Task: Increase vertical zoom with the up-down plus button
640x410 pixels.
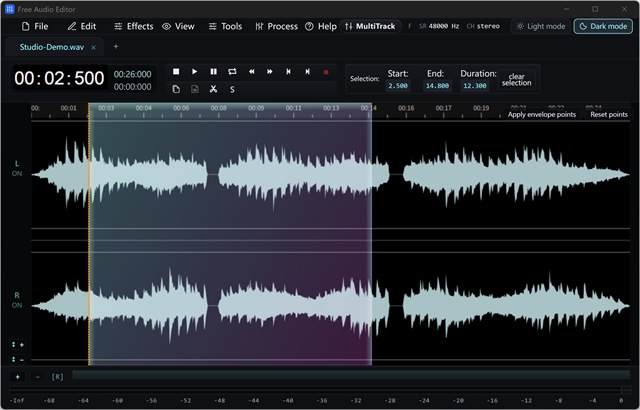Action: click(x=18, y=345)
